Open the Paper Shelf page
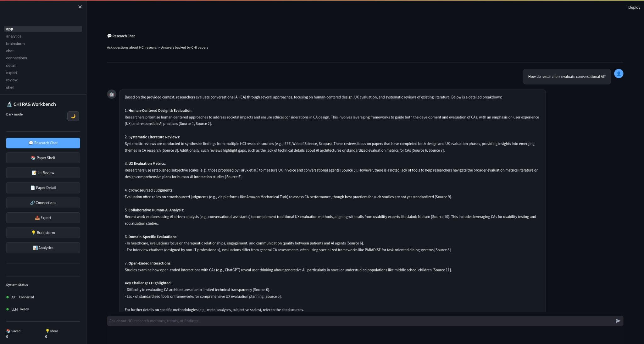Image resolution: width=644 pixels, height=344 pixels. coord(43,158)
